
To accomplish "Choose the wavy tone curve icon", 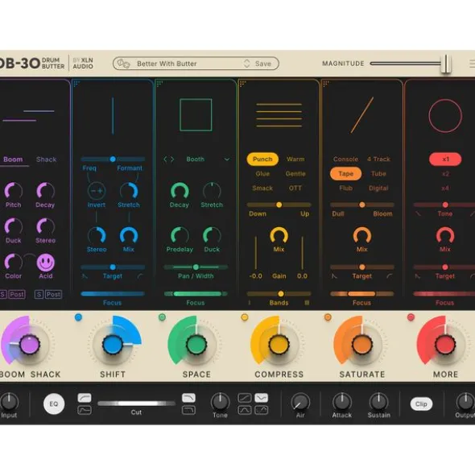I will [x=262, y=411].
